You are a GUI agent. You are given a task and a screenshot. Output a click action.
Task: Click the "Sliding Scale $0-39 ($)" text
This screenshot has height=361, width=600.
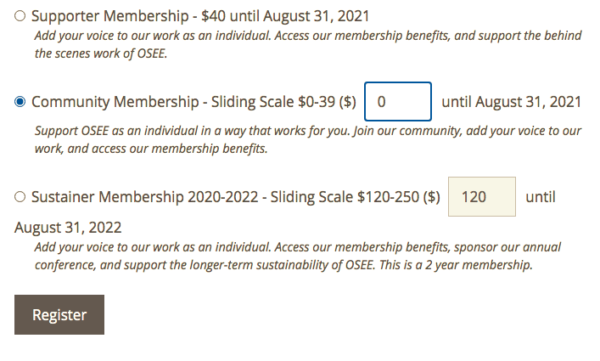(284, 102)
